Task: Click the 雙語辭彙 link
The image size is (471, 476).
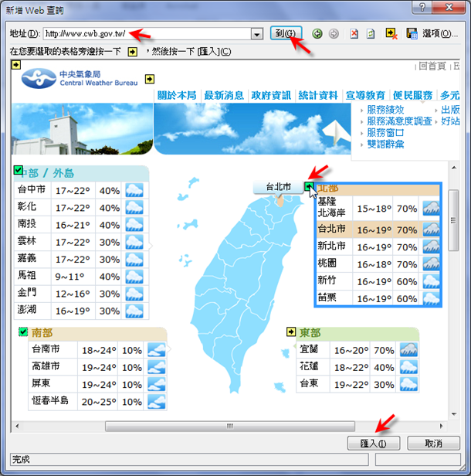Action: (385, 144)
